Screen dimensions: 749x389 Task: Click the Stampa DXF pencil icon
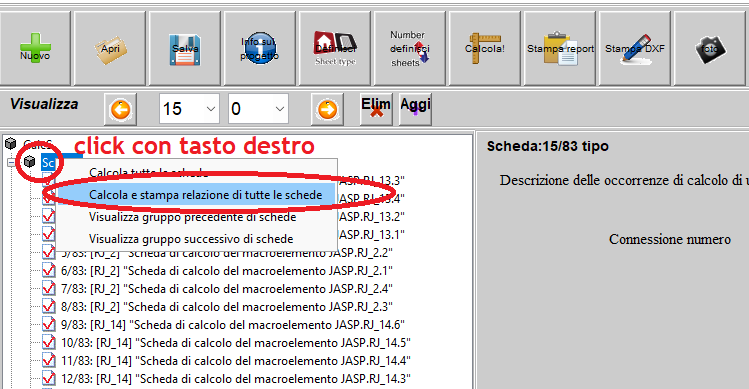[635, 49]
